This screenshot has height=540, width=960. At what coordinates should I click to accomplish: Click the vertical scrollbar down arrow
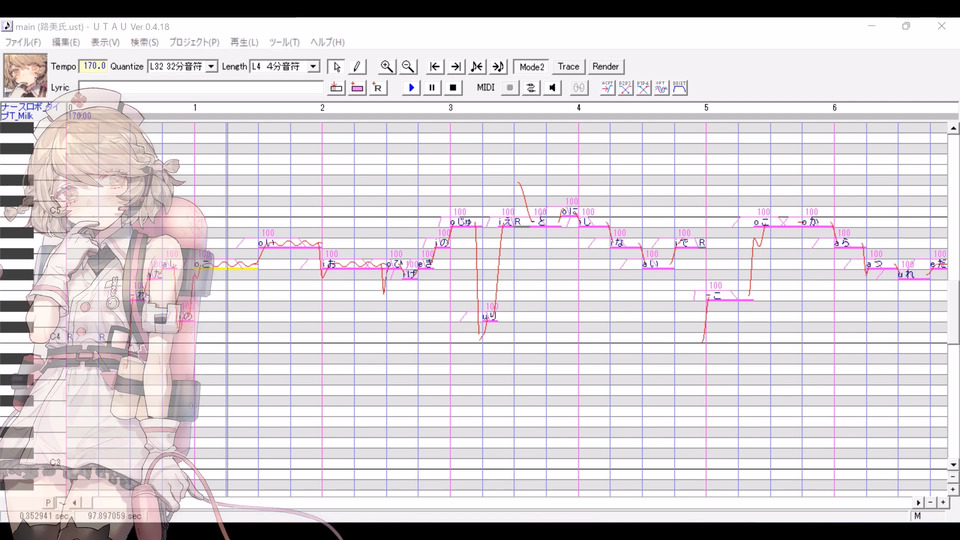(953, 465)
